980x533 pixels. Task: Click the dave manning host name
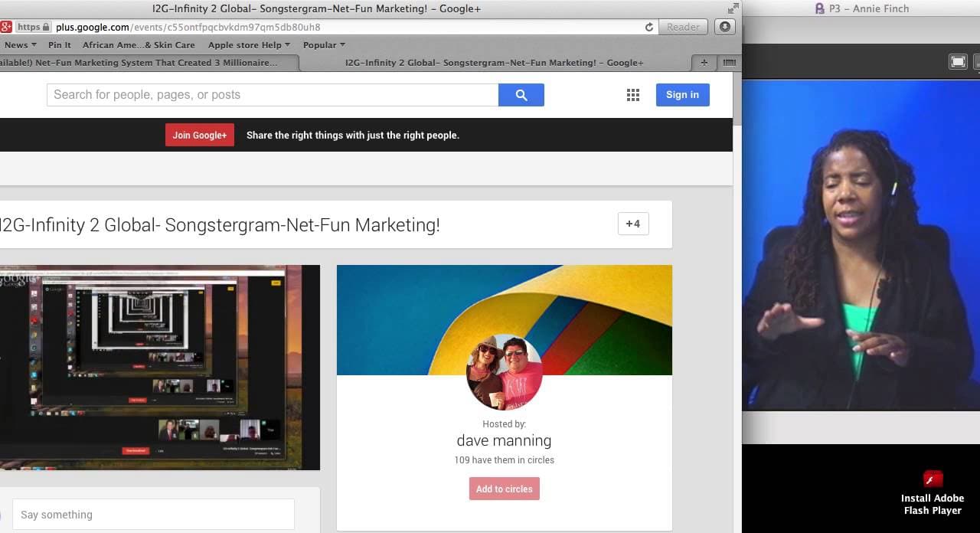[504, 440]
